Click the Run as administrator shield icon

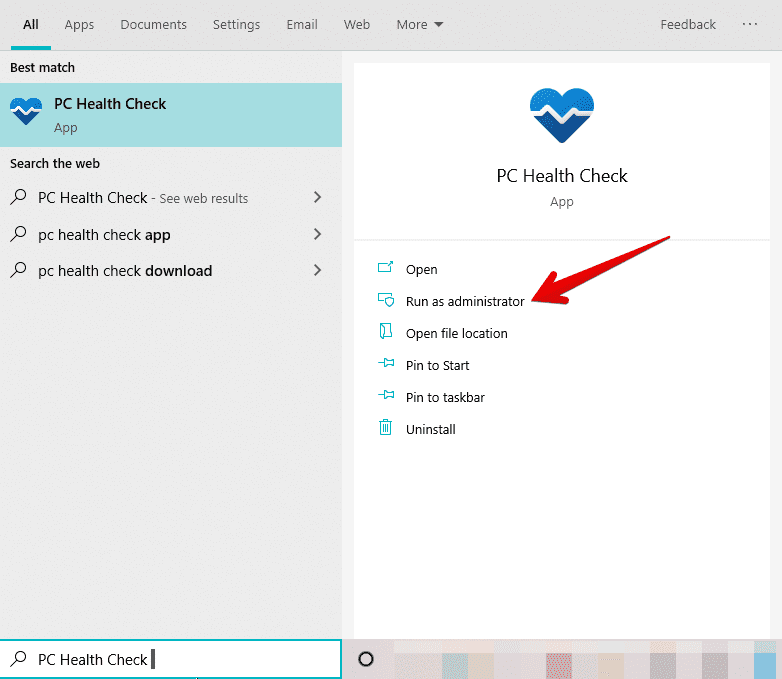[386, 299]
